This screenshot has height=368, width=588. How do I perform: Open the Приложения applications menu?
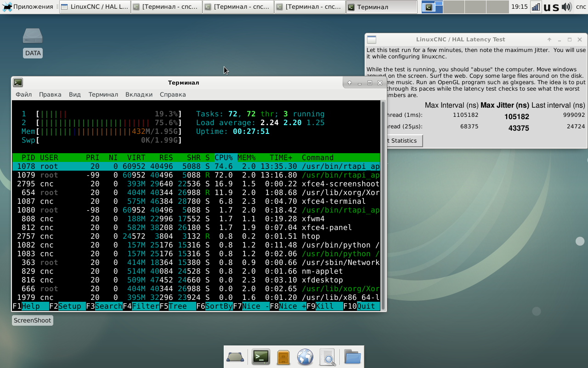[28, 7]
